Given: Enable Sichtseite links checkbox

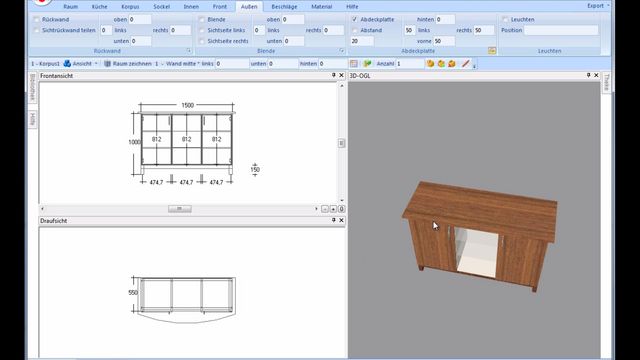Looking at the screenshot, I should click(x=202, y=30).
